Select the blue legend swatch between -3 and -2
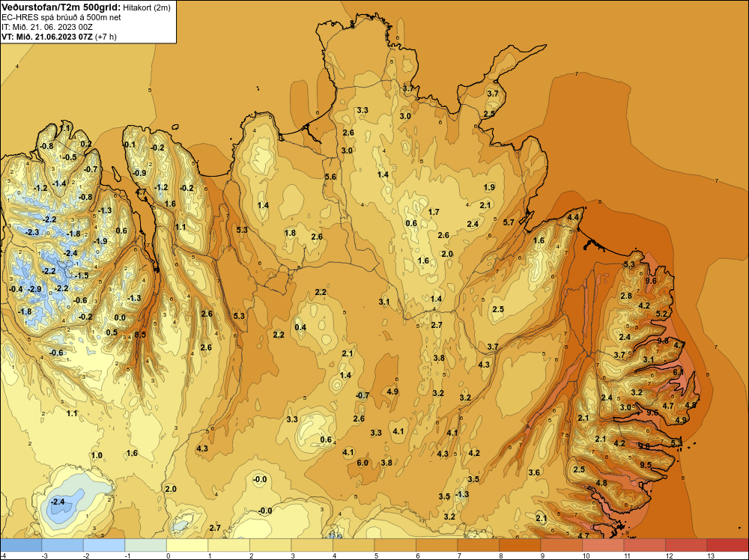 62,545
